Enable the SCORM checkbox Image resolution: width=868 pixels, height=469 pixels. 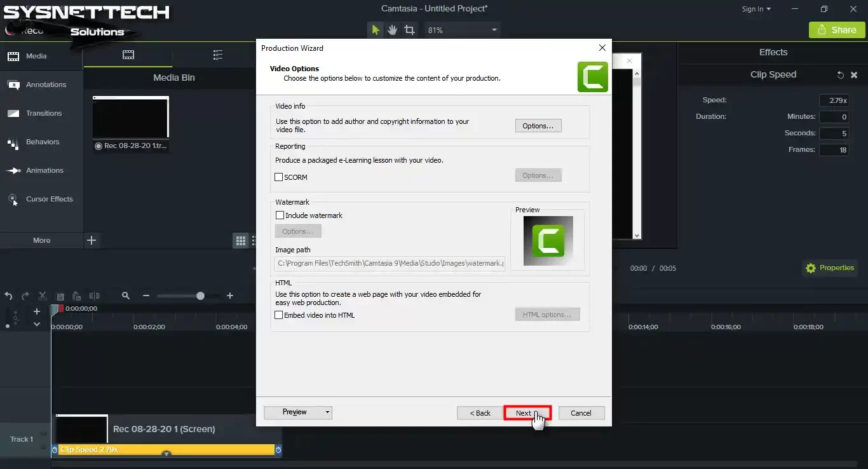(x=278, y=177)
